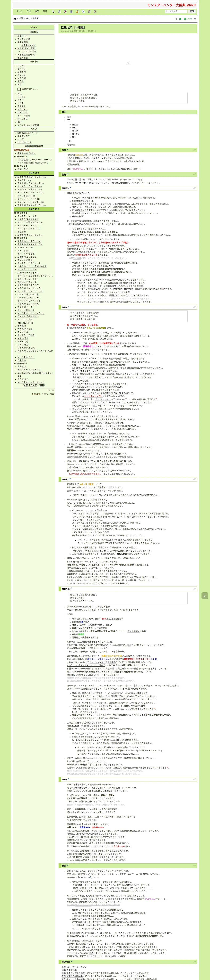The width and height of the screenshot is (210, 980).
Task: Jump to MHP3 in table of contents
Action: [x=75, y=124]
